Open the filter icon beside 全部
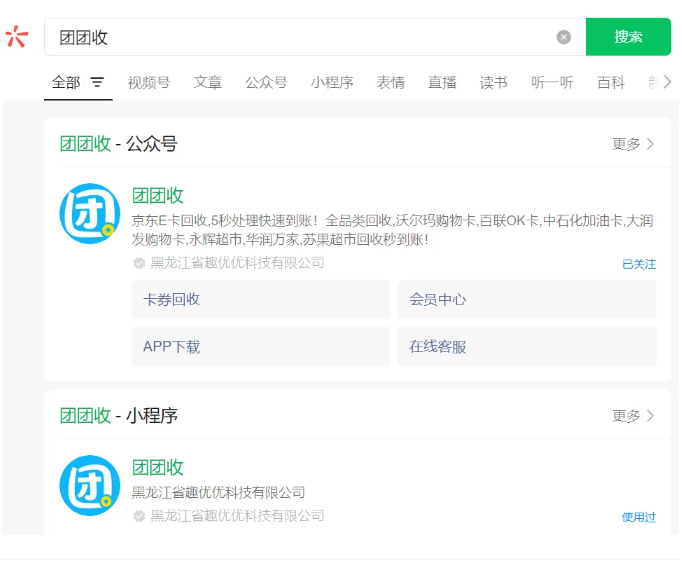This screenshot has width=682, height=561. [97, 83]
